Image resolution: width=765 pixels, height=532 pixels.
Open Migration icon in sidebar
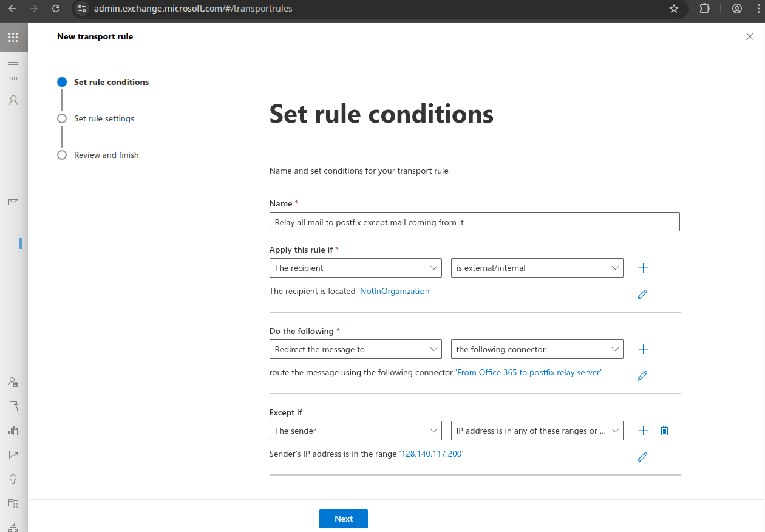click(x=13, y=406)
